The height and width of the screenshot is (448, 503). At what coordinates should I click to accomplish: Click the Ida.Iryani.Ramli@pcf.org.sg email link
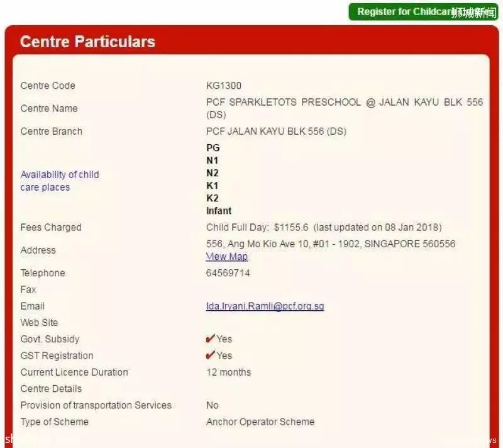[265, 306]
